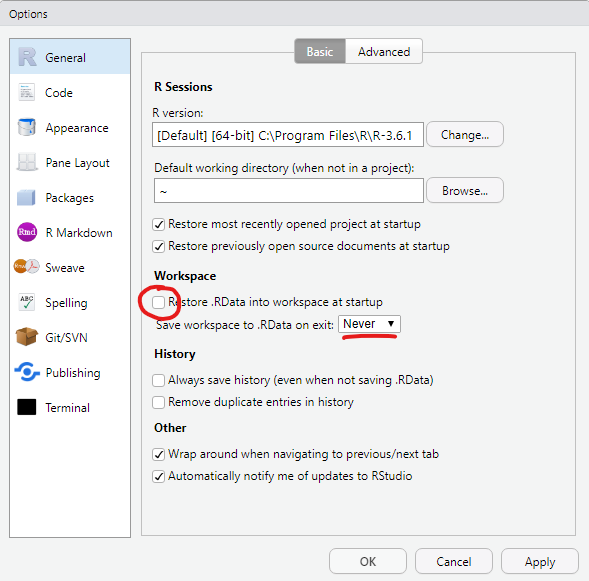The height and width of the screenshot is (581, 589).
Task: Open the Code settings document icon
Action: 27,92
